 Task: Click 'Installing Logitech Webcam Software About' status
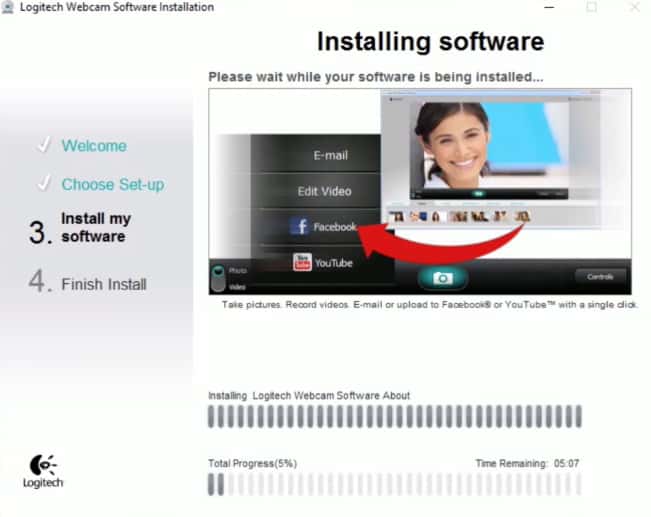click(x=309, y=395)
